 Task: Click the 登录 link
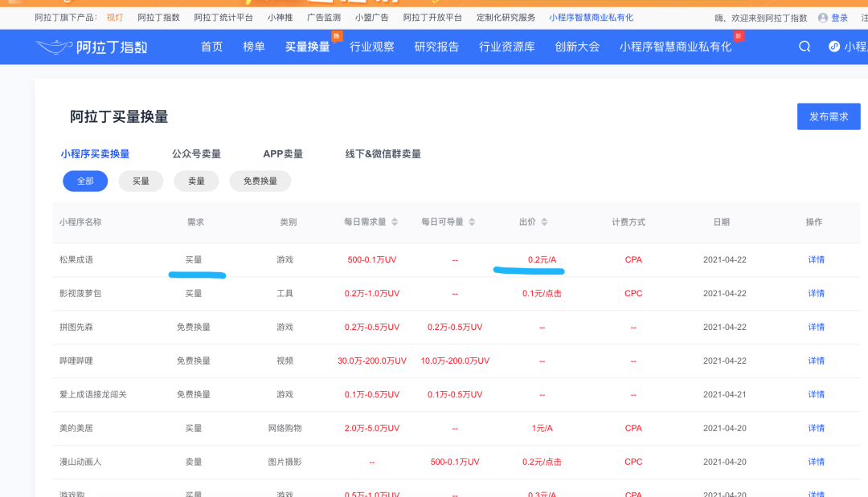[x=839, y=18]
